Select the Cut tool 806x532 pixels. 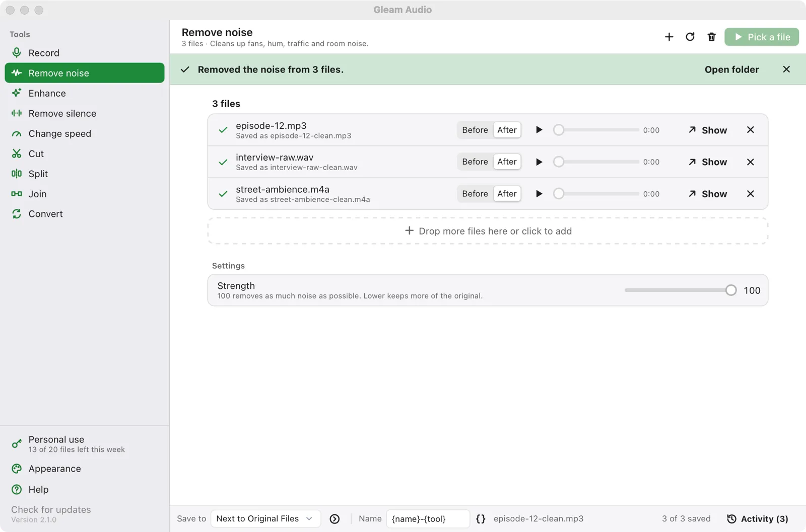[85, 154]
